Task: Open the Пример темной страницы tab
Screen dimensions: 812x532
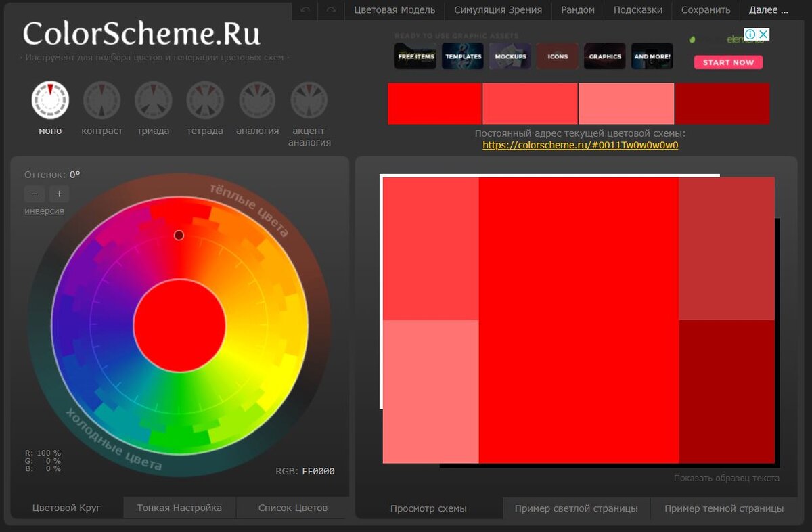Action: coord(724,508)
